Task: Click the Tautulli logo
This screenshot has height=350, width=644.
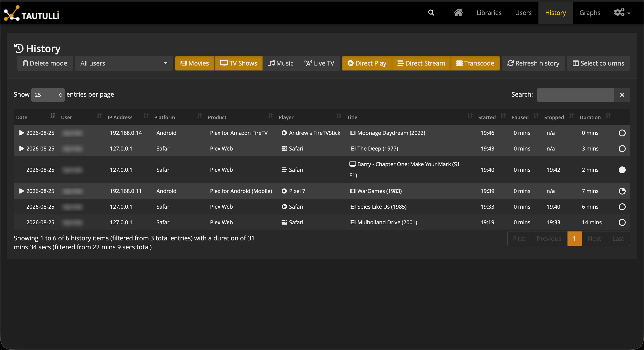Action: pyautogui.click(x=32, y=13)
